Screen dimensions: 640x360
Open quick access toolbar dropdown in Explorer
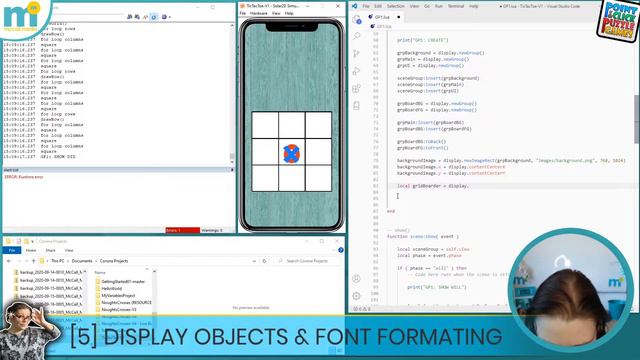tap(32, 242)
